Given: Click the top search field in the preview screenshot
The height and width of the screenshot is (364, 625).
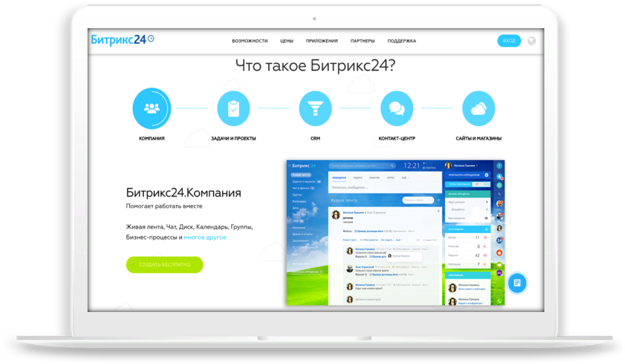Looking at the screenshot, I should click(362, 166).
